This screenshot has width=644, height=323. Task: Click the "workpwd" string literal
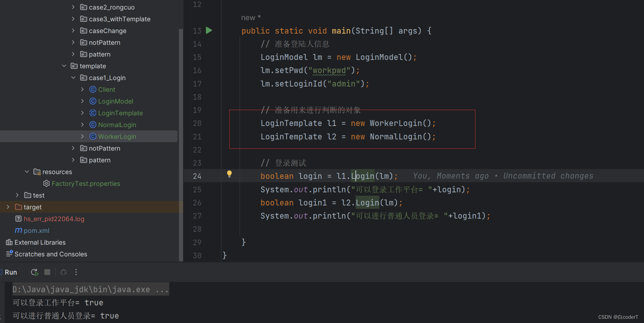pyautogui.click(x=329, y=70)
